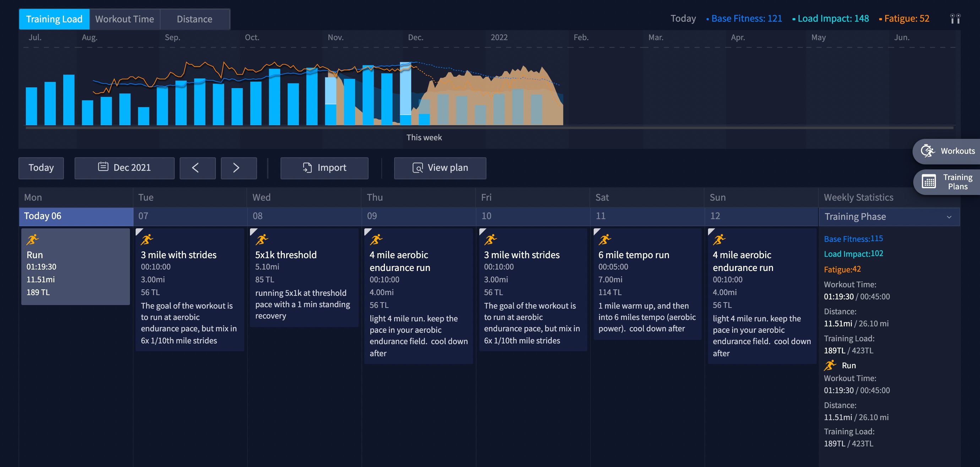Switch to the Workout Time tab

point(124,19)
